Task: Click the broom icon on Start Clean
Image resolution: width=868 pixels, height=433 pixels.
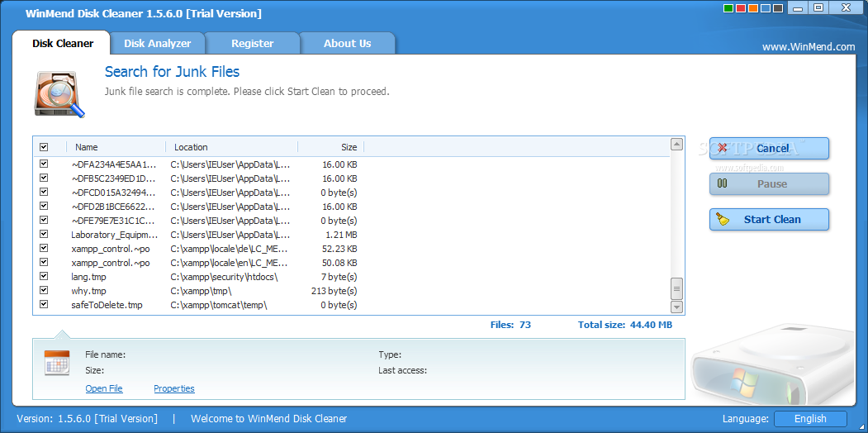Action: point(723,219)
